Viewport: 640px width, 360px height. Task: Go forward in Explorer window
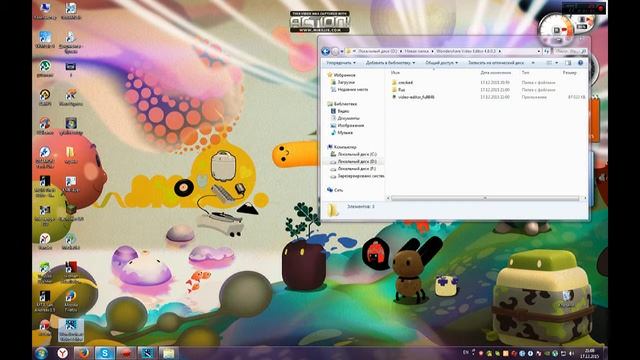[335, 51]
